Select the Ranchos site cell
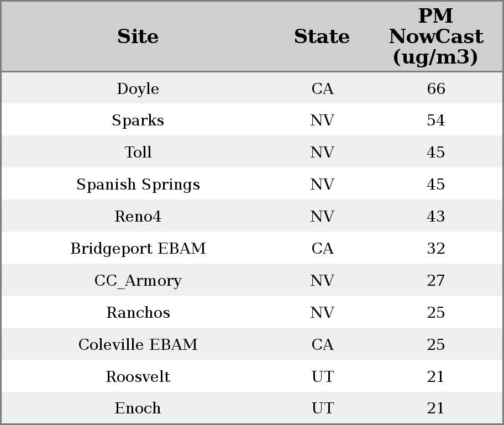 pos(138,313)
